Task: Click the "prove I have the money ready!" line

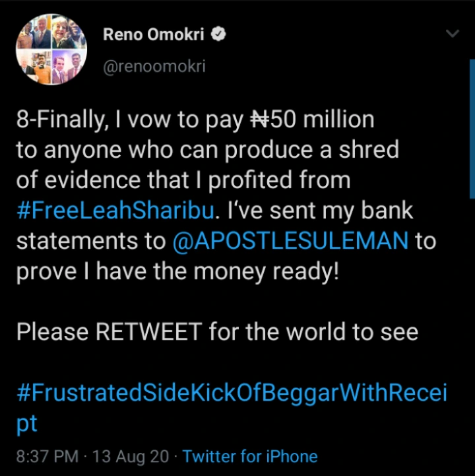Action: tap(177, 271)
